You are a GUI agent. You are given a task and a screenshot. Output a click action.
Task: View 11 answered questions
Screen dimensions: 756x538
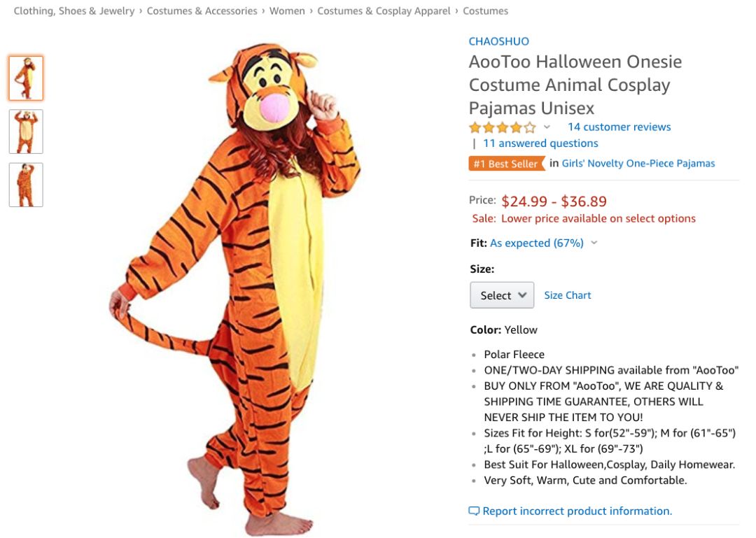[x=540, y=143]
